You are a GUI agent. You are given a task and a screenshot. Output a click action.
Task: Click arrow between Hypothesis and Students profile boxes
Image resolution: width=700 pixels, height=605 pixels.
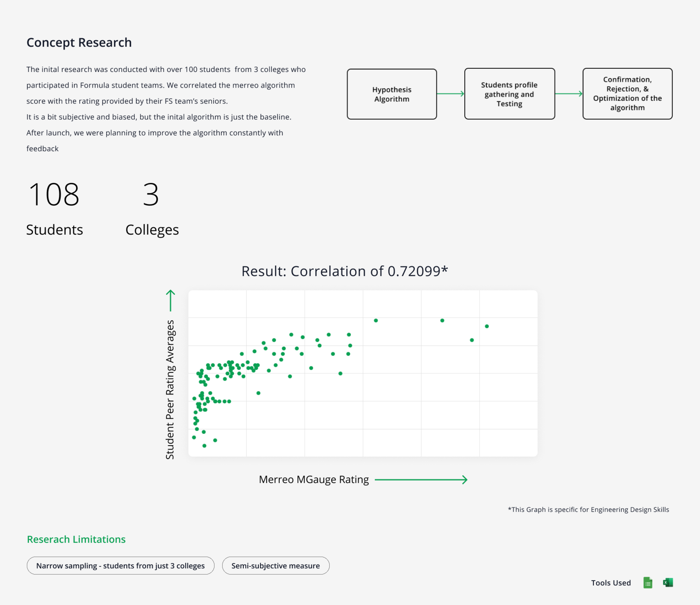click(x=450, y=94)
